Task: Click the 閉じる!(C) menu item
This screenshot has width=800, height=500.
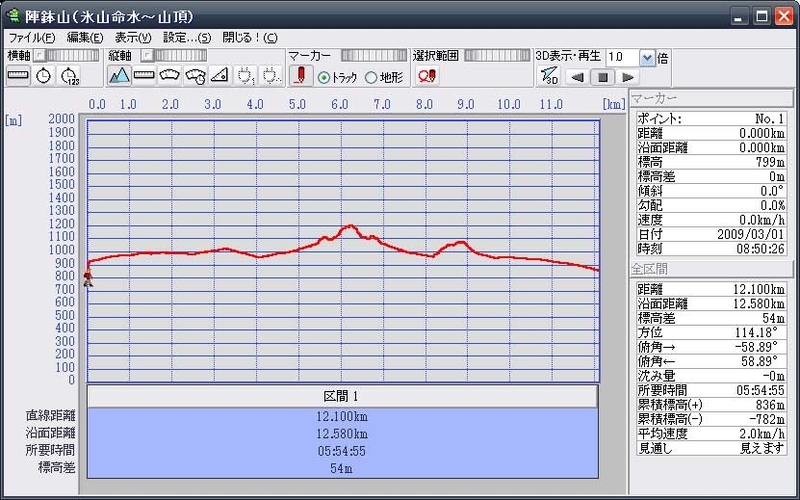Action: (x=250, y=38)
